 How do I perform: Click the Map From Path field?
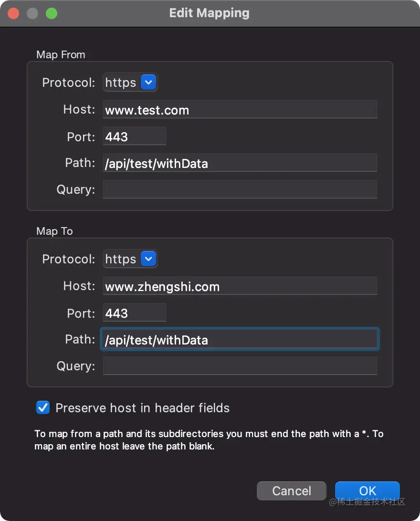tap(240, 163)
